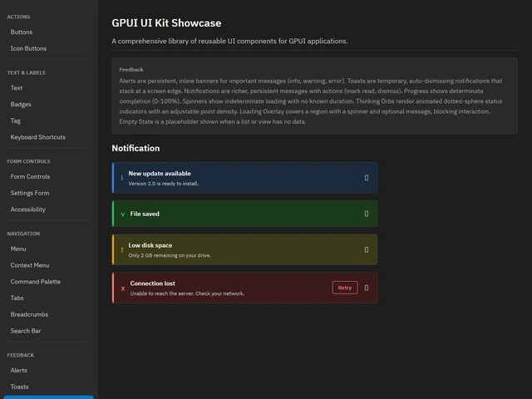532x399 pixels.
Task: Click the FORM CONTROLS section header
Action: (28, 161)
